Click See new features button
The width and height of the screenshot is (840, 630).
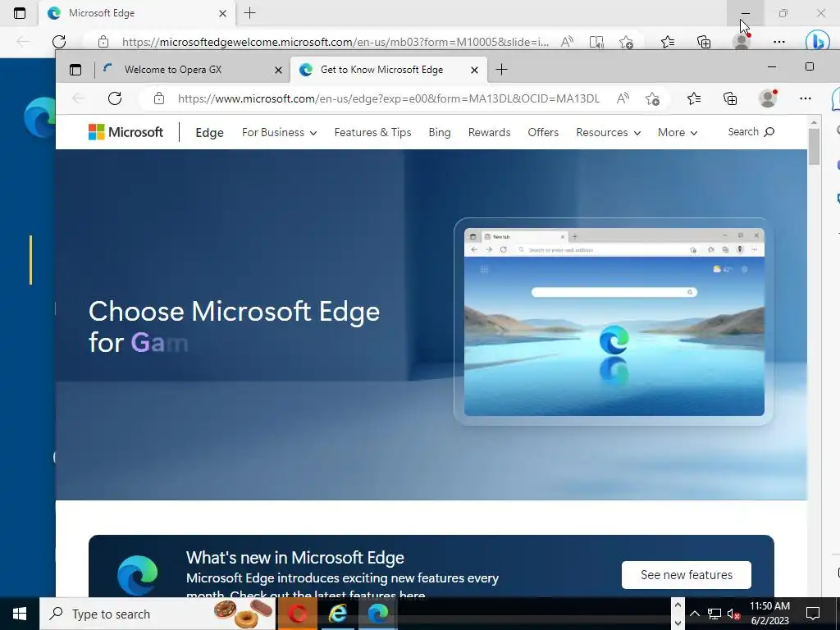[687, 575]
